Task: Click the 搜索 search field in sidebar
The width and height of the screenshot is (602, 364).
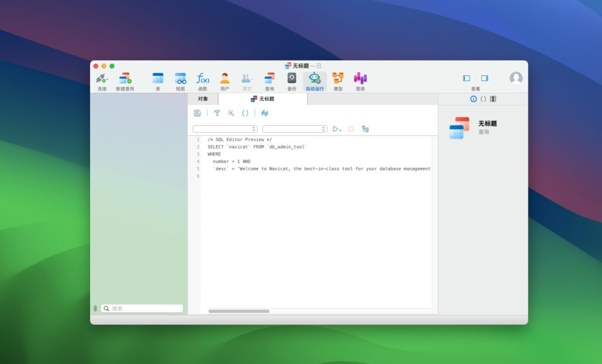Action: pyautogui.click(x=142, y=308)
